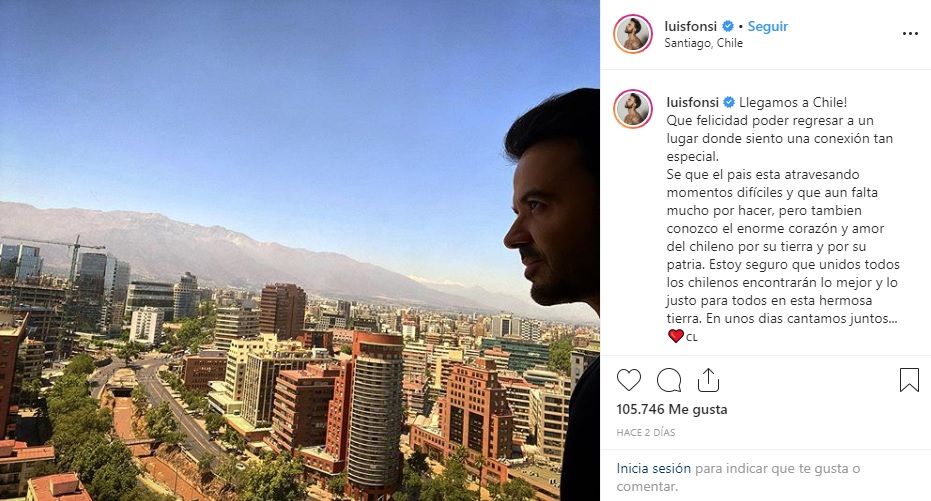The height and width of the screenshot is (501, 931).
Task: Click the Santiago skyline post photo
Action: 300,250
